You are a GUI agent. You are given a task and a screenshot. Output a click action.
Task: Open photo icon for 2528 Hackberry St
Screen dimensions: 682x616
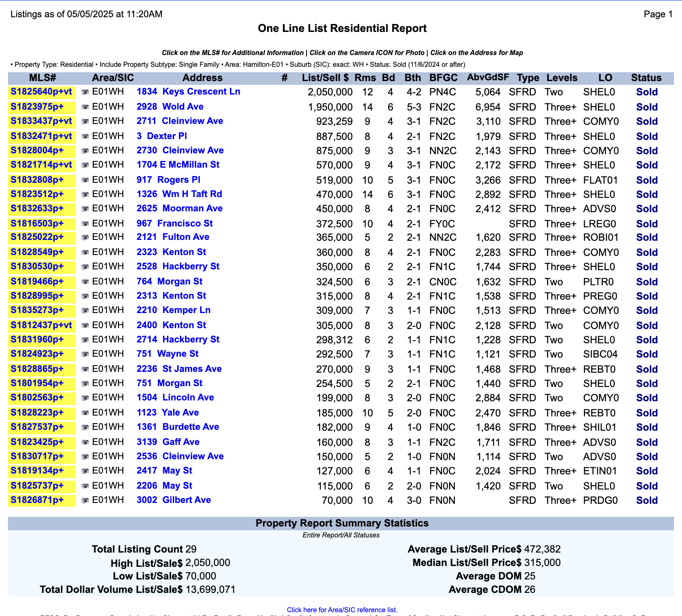[85, 267]
